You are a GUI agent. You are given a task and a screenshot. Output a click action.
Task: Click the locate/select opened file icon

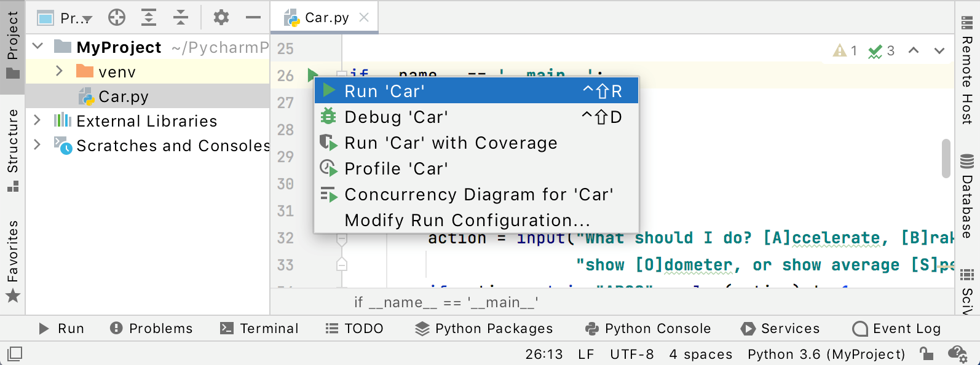(117, 18)
